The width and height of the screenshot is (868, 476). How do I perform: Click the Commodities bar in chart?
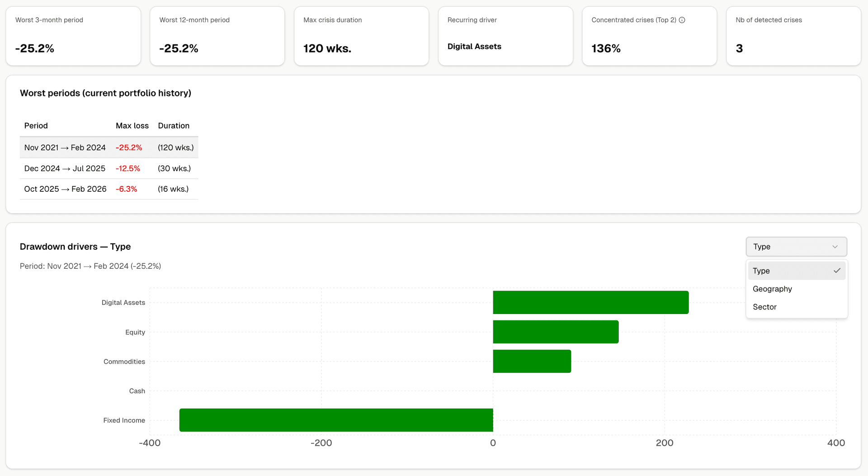click(532, 361)
